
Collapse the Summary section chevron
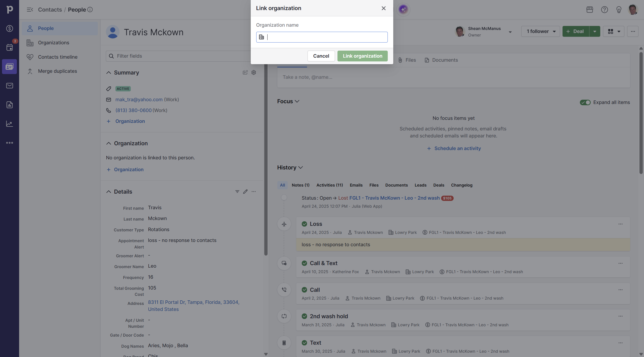(x=109, y=73)
